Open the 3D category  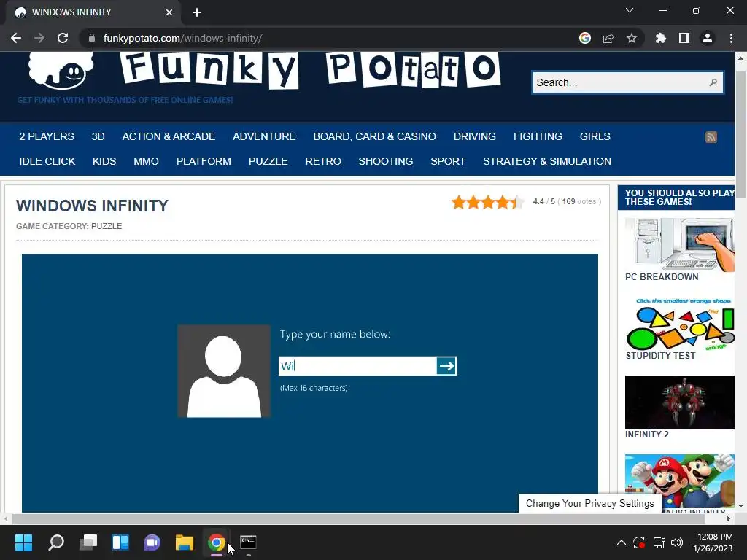pyautogui.click(x=98, y=136)
